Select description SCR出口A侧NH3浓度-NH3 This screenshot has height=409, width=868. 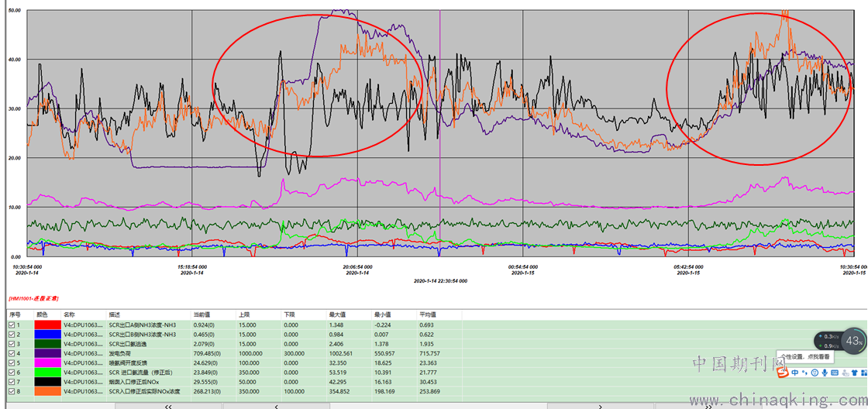pyautogui.click(x=143, y=325)
